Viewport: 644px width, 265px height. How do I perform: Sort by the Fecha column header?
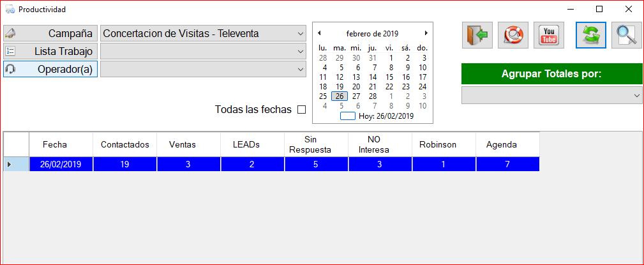click(61, 144)
